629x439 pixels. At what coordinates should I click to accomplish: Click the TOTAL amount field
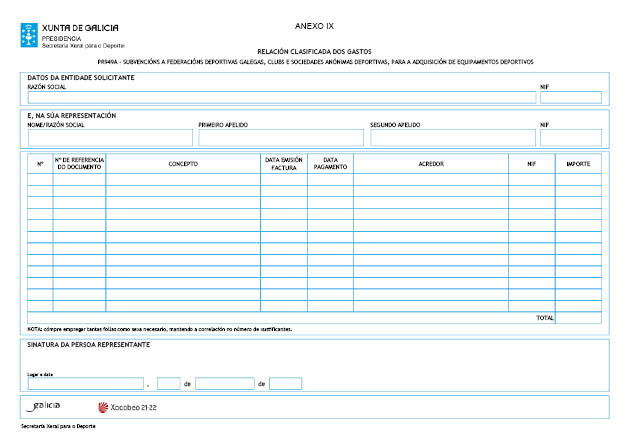(579, 318)
